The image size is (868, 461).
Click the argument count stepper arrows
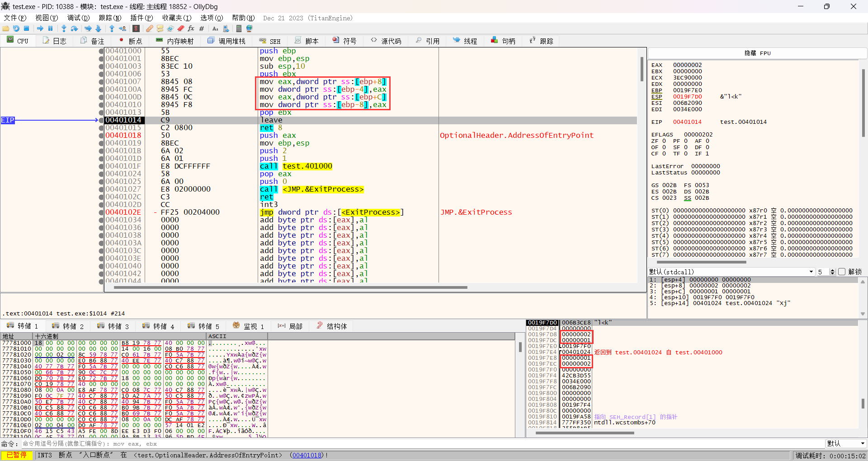click(833, 272)
